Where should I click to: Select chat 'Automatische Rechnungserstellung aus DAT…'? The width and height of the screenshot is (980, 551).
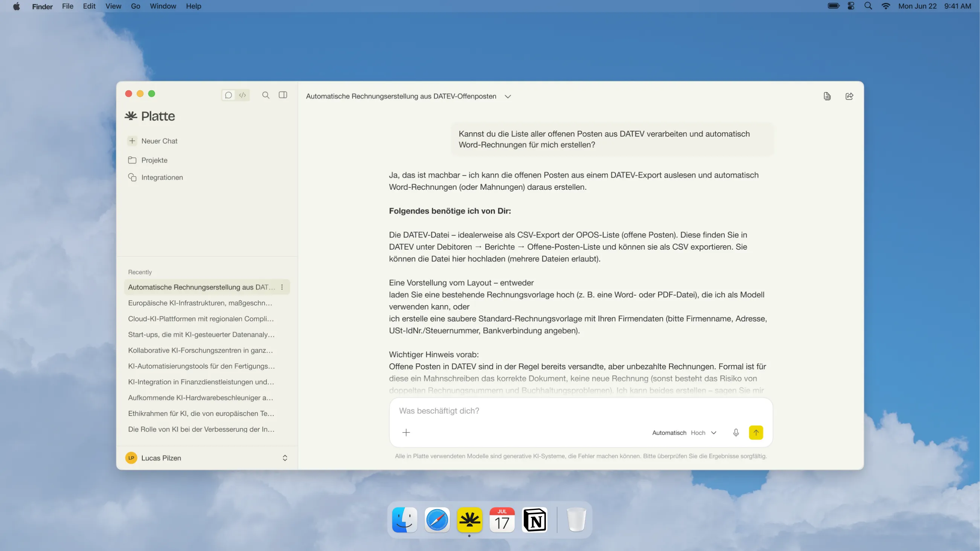point(207,287)
